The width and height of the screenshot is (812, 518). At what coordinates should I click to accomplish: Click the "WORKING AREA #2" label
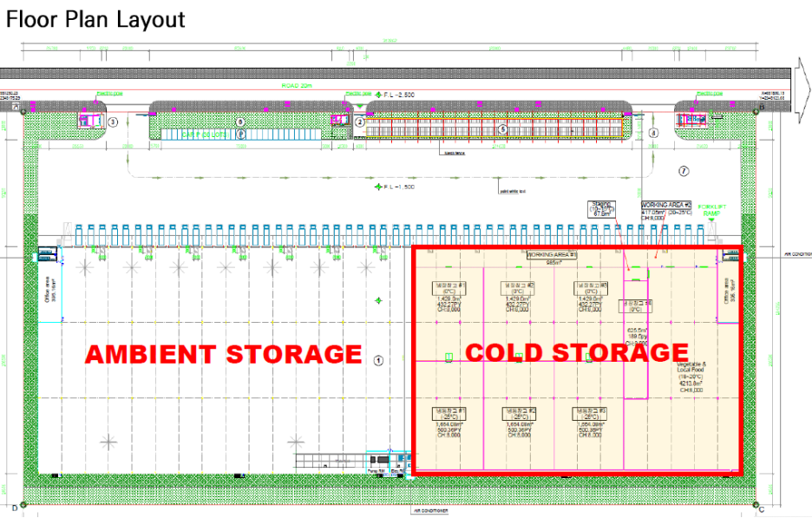point(666,205)
